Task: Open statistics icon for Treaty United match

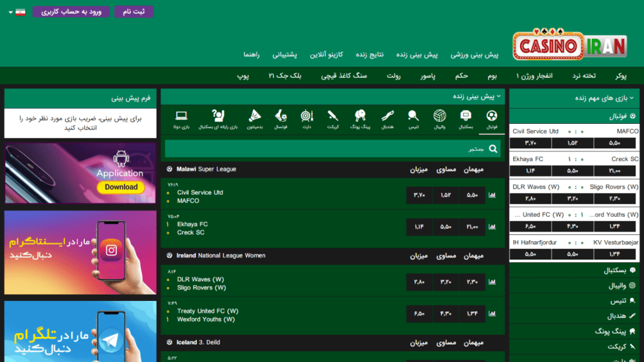Action: (492, 314)
